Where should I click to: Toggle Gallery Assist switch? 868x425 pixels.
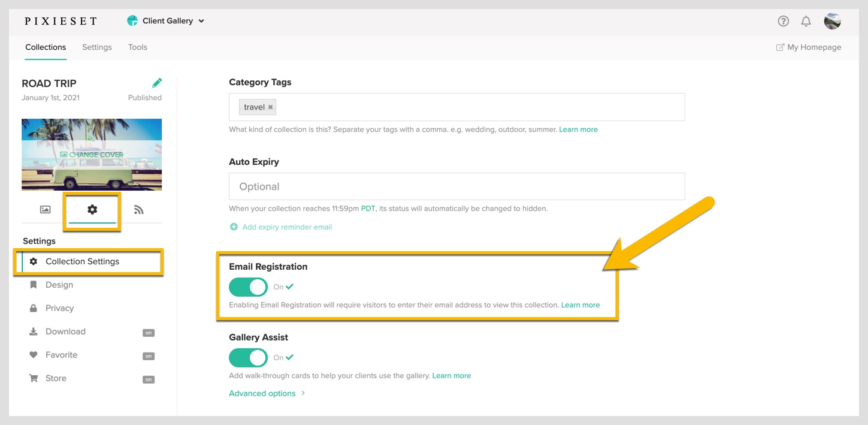pos(248,358)
